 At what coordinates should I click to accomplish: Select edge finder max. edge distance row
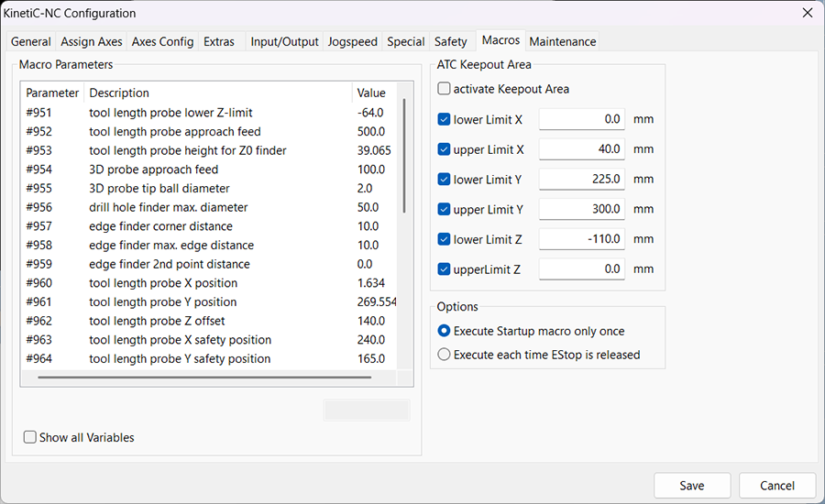209,246
